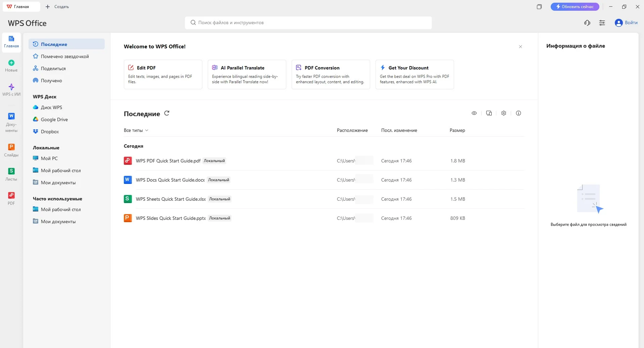644x348 pixels.
Task: Click the search files and tools field
Action: pos(308,23)
